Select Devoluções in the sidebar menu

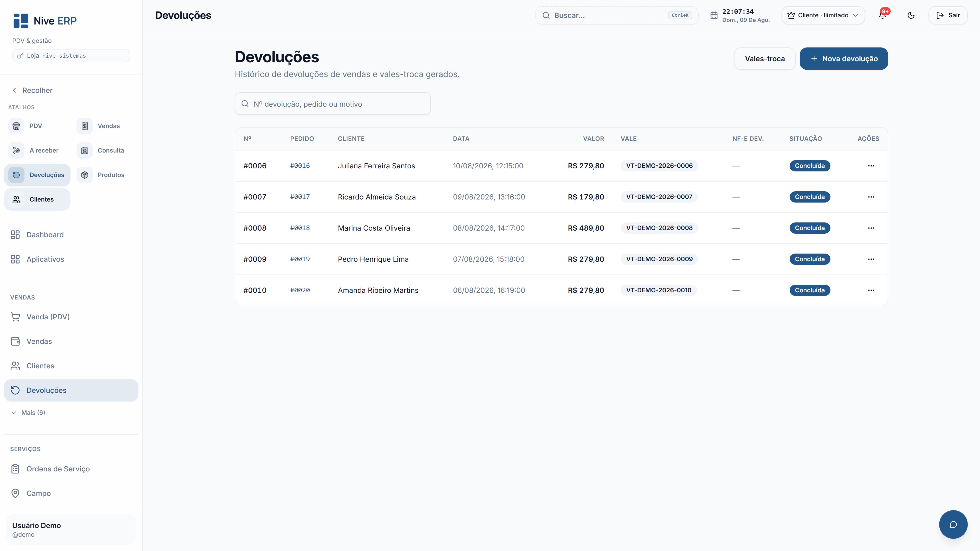click(71, 390)
